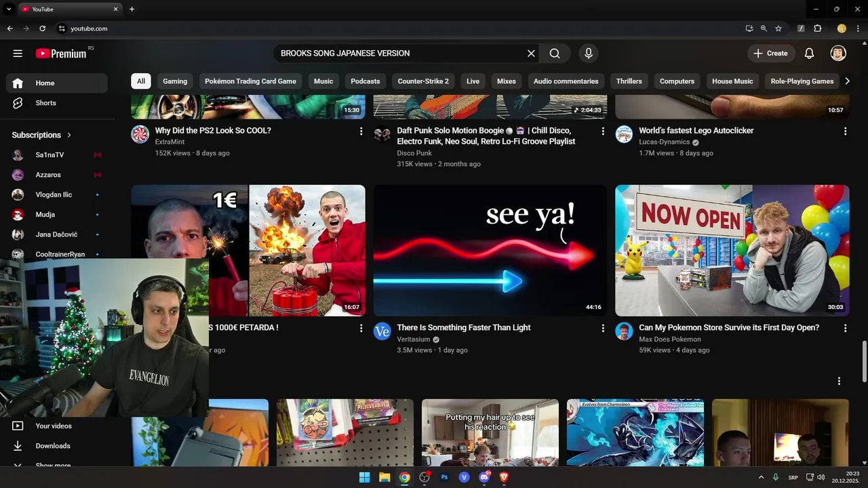868x488 pixels.
Task: Click the ExtraMint channel avatar
Action: [x=140, y=134]
